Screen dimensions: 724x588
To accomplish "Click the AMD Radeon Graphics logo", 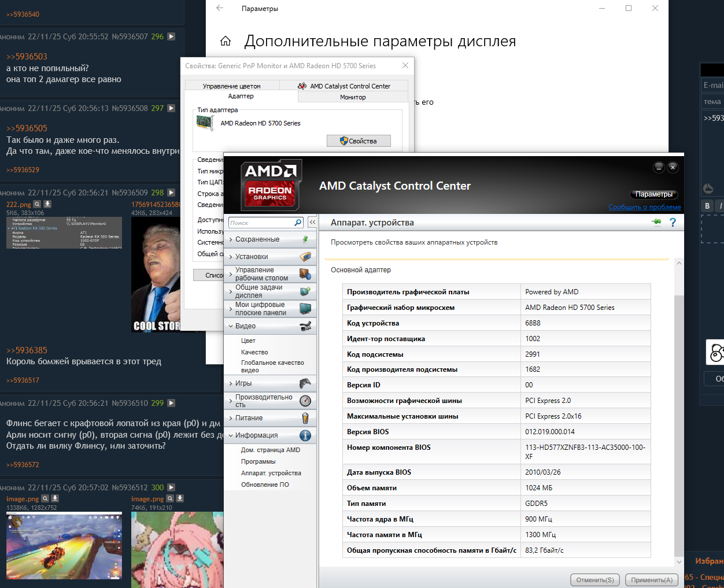I will click(x=271, y=185).
